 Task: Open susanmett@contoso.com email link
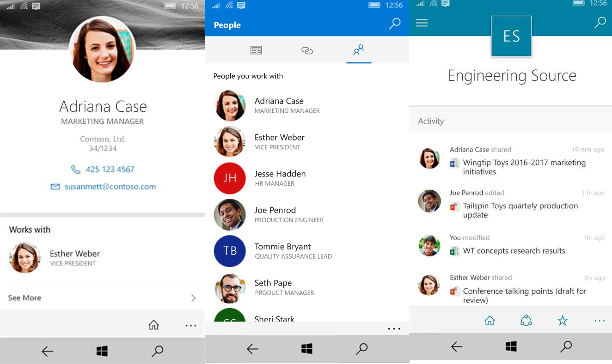pyautogui.click(x=109, y=186)
